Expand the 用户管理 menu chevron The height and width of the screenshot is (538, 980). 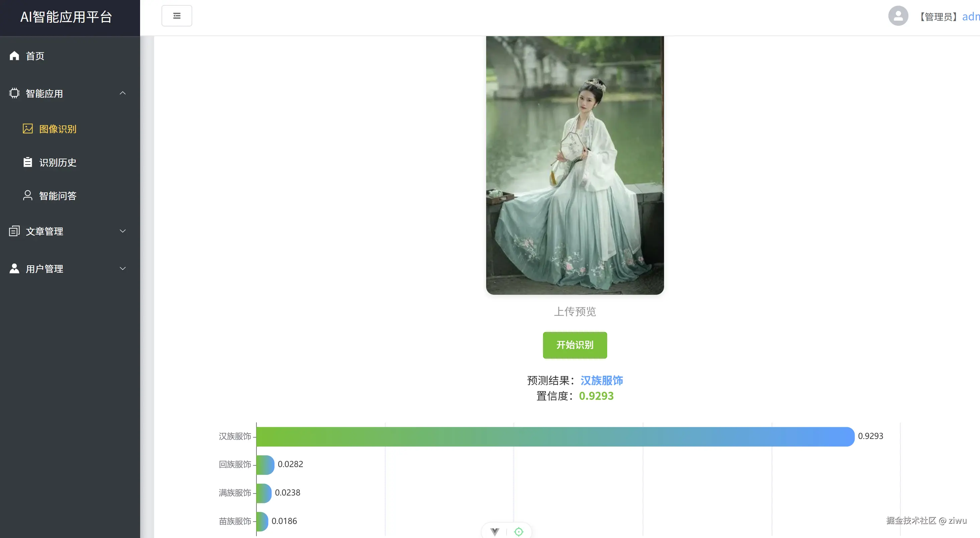pos(122,269)
